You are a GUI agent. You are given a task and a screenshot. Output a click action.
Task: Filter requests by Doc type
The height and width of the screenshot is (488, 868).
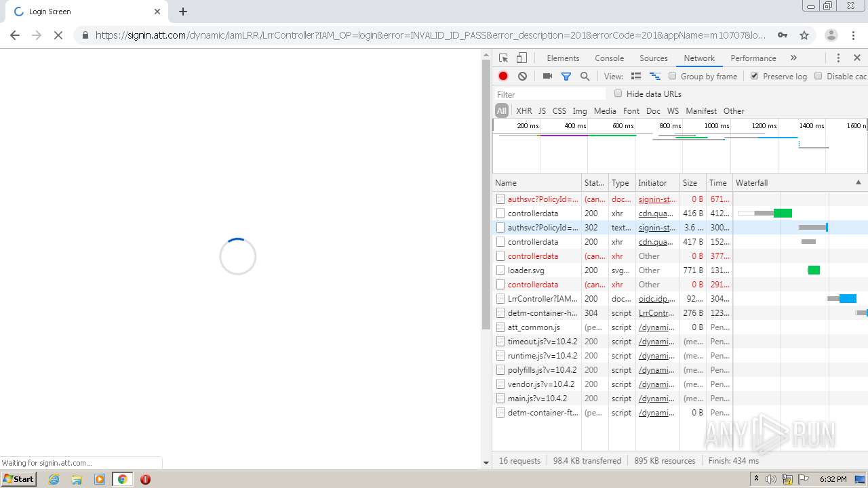point(653,111)
